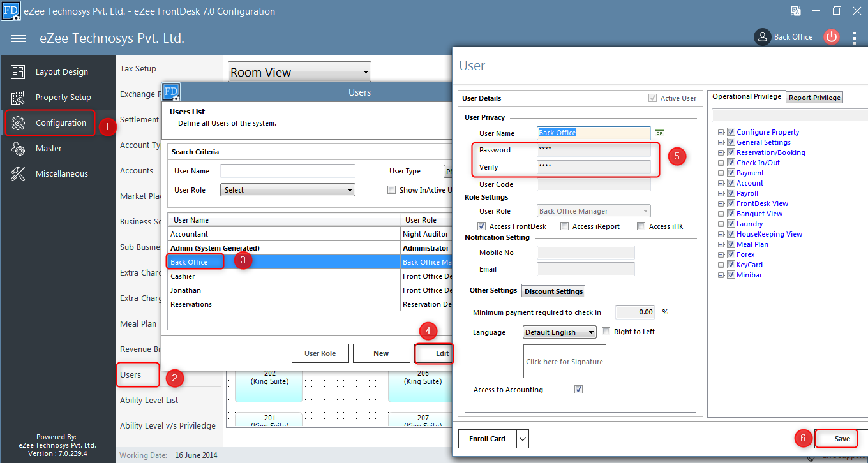868x463 pixels.
Task: Expand the KeyCard tree node
Action: point(722,265)
